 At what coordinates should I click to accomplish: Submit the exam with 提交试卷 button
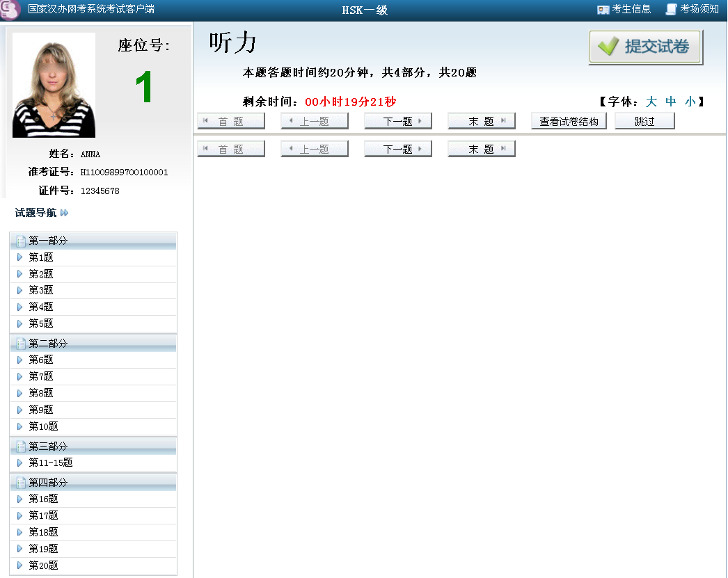[x=645, y=47]
